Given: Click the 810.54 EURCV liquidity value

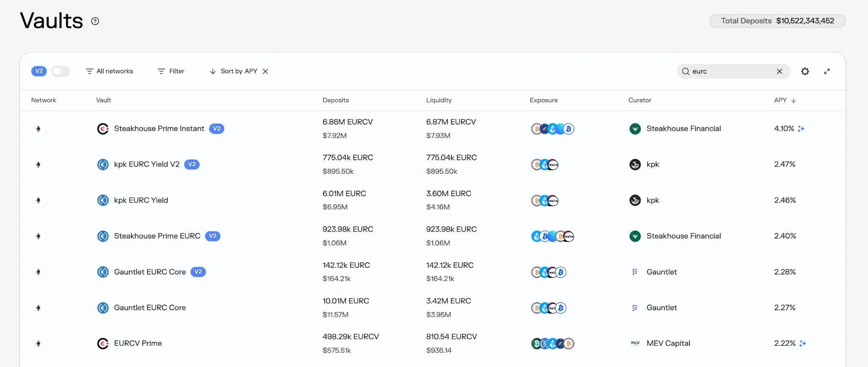Looking at the screenshot, I should click(x=451, y=337).
